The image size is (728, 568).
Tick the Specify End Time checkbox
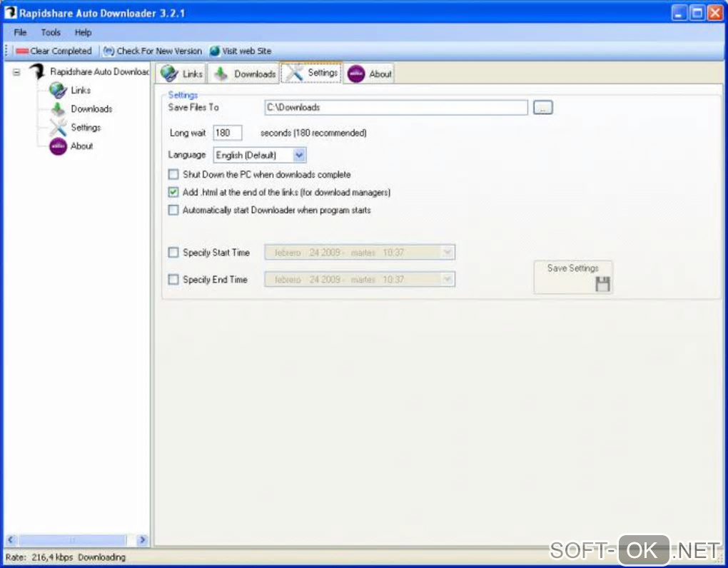173,279
